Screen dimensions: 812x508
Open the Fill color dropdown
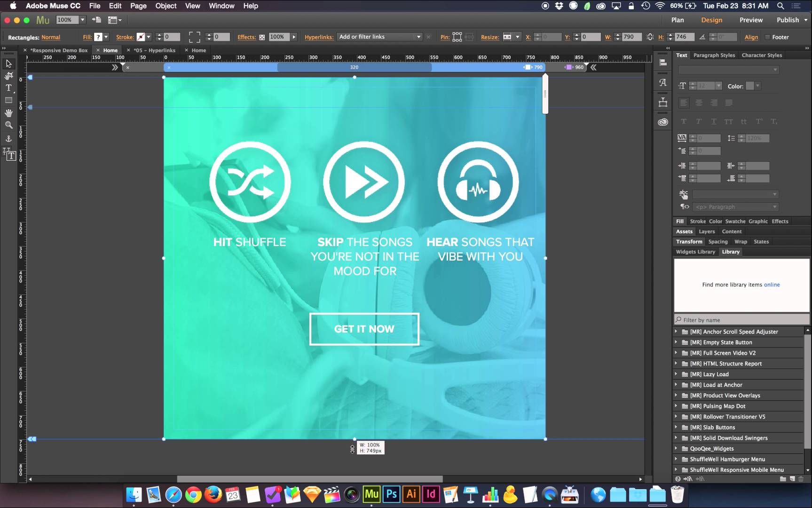(106, 37)
